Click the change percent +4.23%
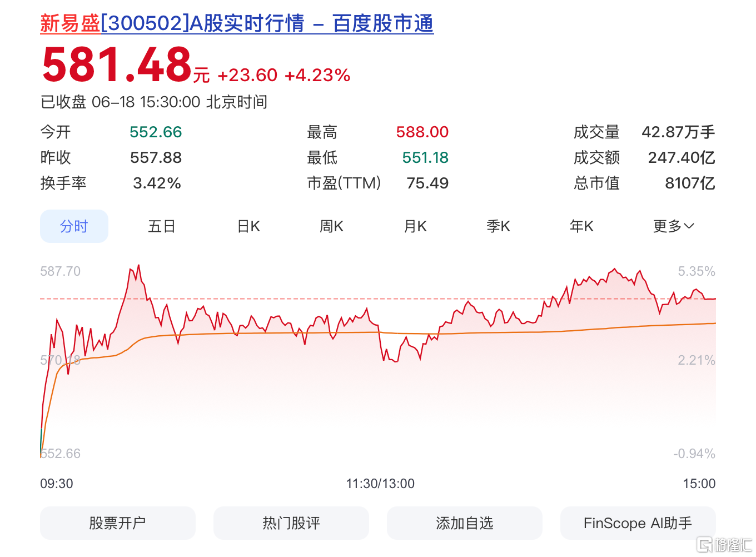The width and height of the screenshot is (756, 557). pos(317,75)
